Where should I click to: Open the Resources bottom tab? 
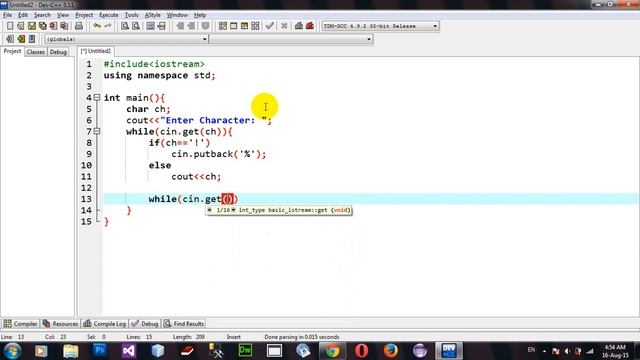[60, 324]
